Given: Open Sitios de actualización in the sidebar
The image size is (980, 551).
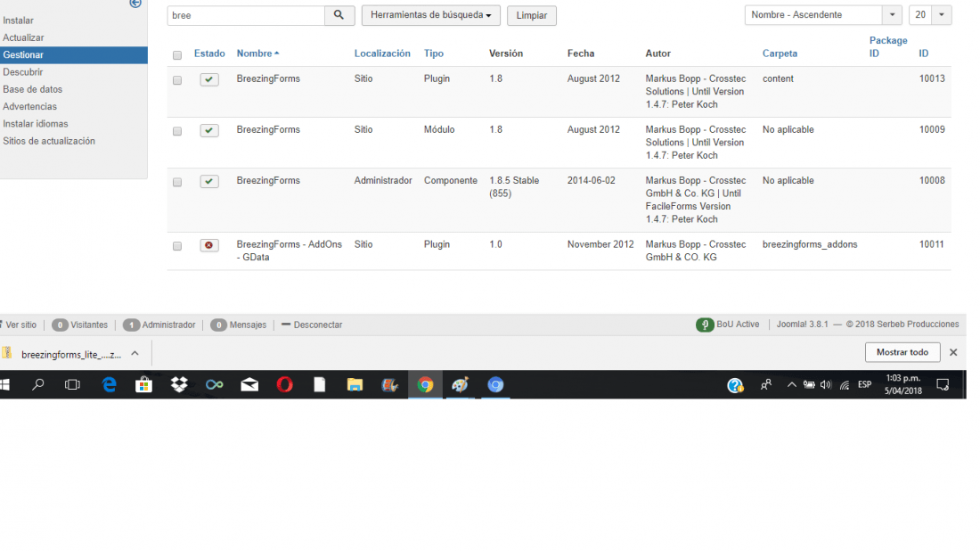Looking at the screenshot, I should 49,141.
